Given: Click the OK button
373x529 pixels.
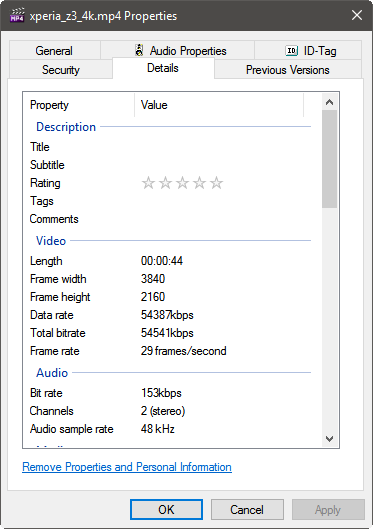Looking at the screenshot, I should pyautogui.click(x=166, y=509).
